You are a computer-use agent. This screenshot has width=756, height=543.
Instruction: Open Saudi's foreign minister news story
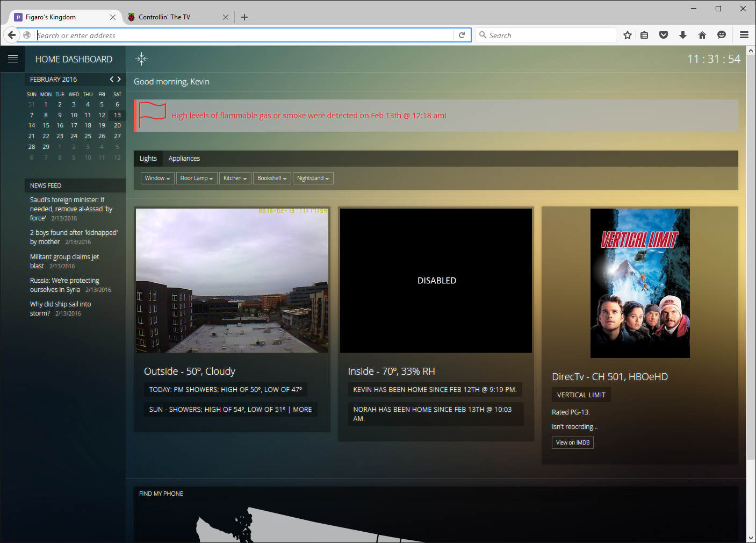(71, 209)
